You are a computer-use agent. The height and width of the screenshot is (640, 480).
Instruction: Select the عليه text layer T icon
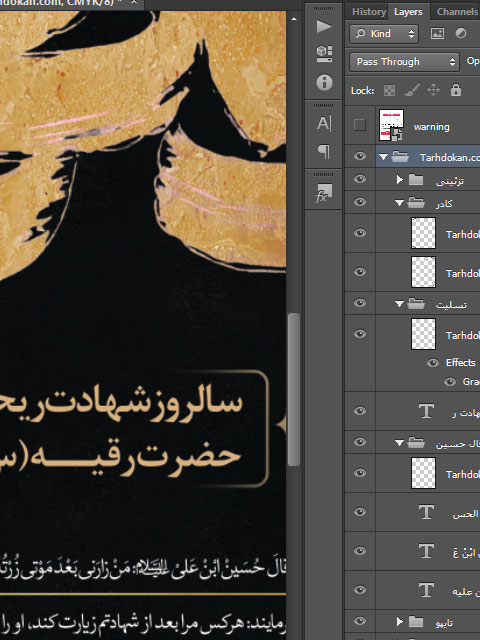[x=426, y=590]
